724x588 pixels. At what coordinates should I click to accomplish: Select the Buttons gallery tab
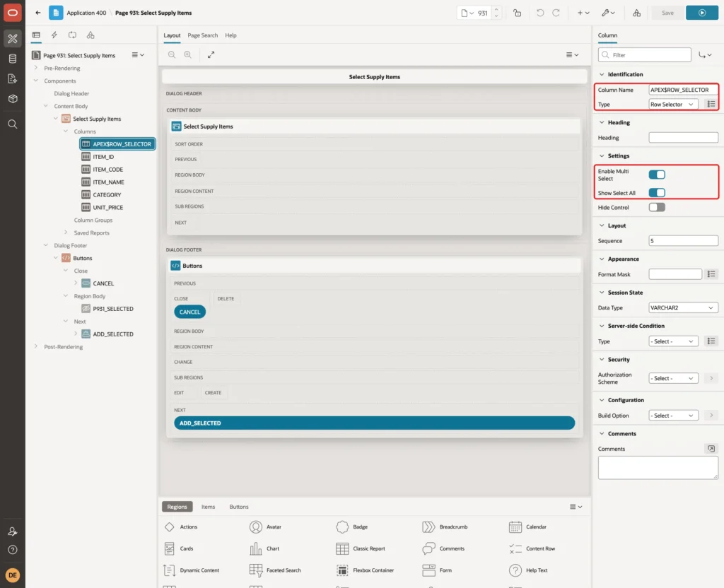click(239, 506)
